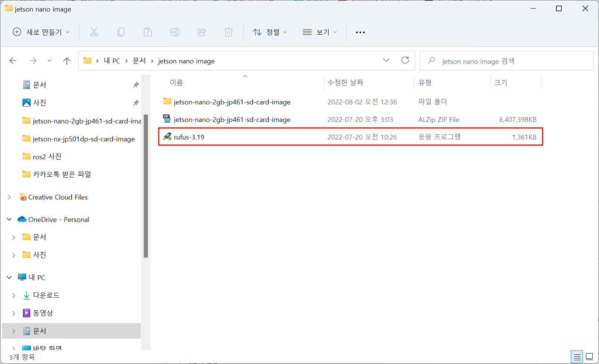Click the Share icon in toolbar
The width and height of the screenshot is (599, 364).
tap(202, 32)
